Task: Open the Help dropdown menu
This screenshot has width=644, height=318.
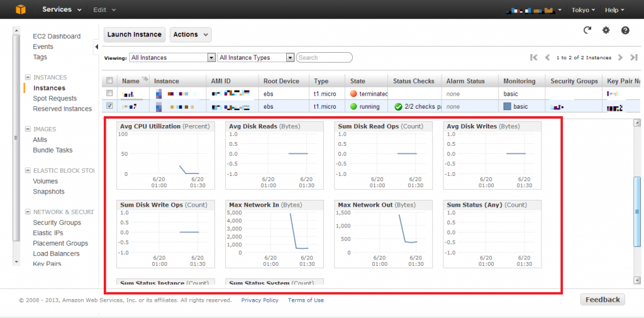Action: coord(614,10)
